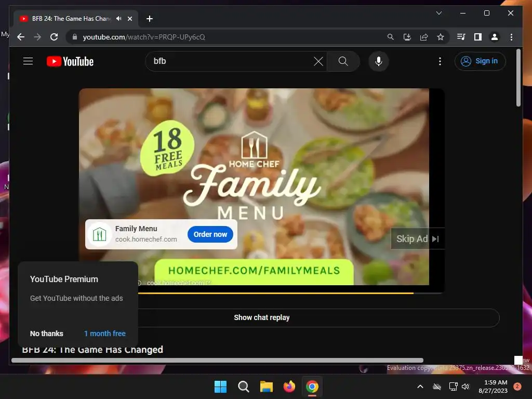
Task: Share this page from the address bar
Action: tap(424, 37)
